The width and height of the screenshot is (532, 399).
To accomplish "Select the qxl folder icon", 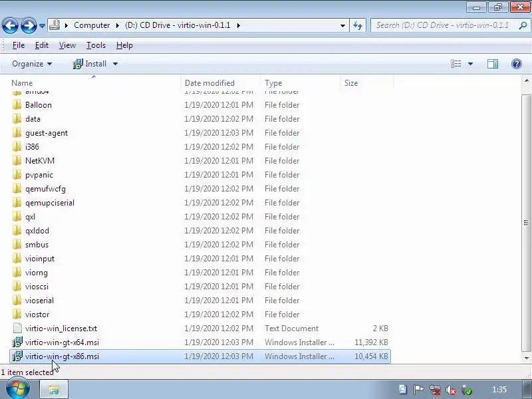I will (17, 217).
